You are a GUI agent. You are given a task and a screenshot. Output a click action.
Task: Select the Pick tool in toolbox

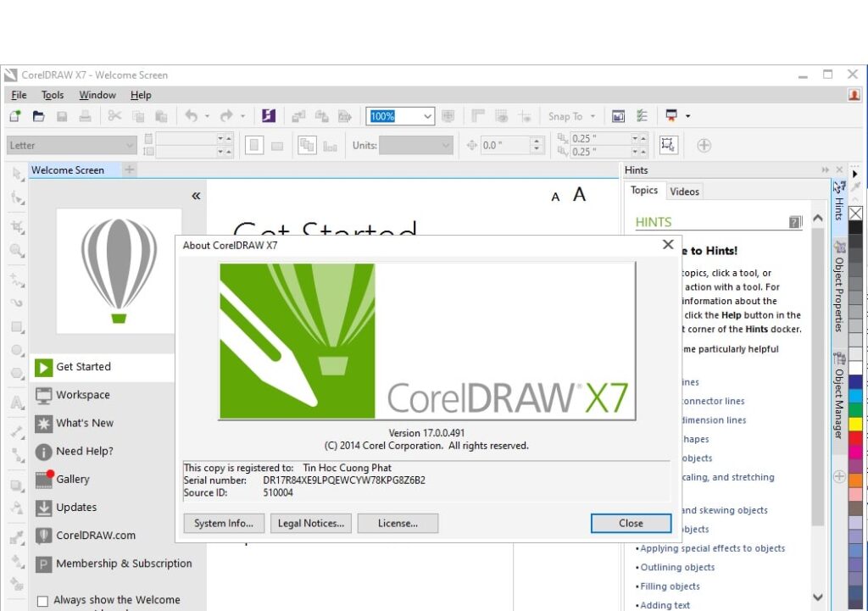point(17,175)
